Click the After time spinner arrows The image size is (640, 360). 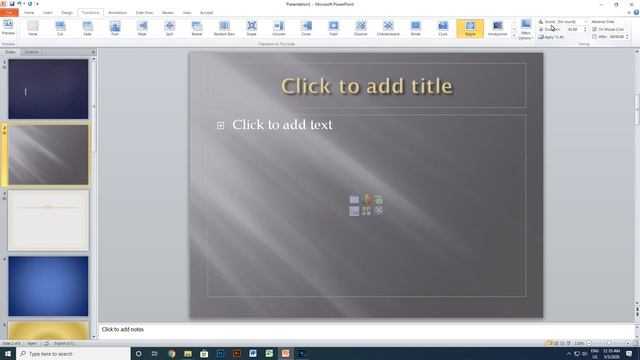coord(627,37)
